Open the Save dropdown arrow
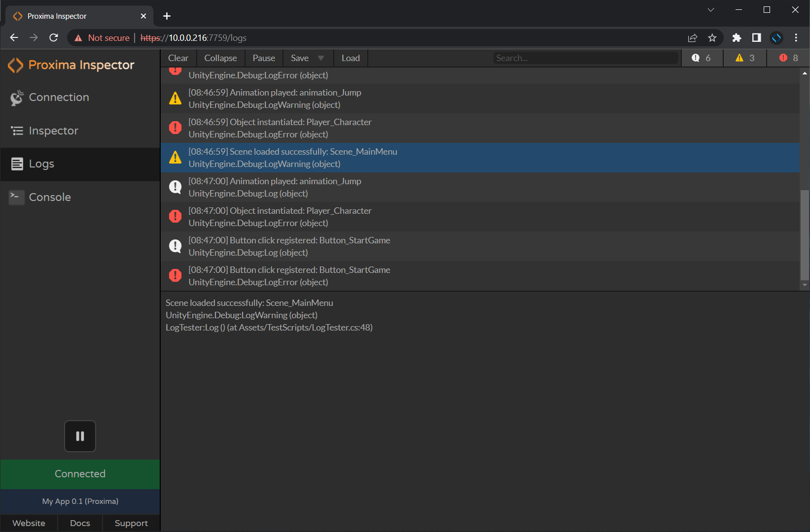This screenshot has height=532, width=810. point(320,58)
